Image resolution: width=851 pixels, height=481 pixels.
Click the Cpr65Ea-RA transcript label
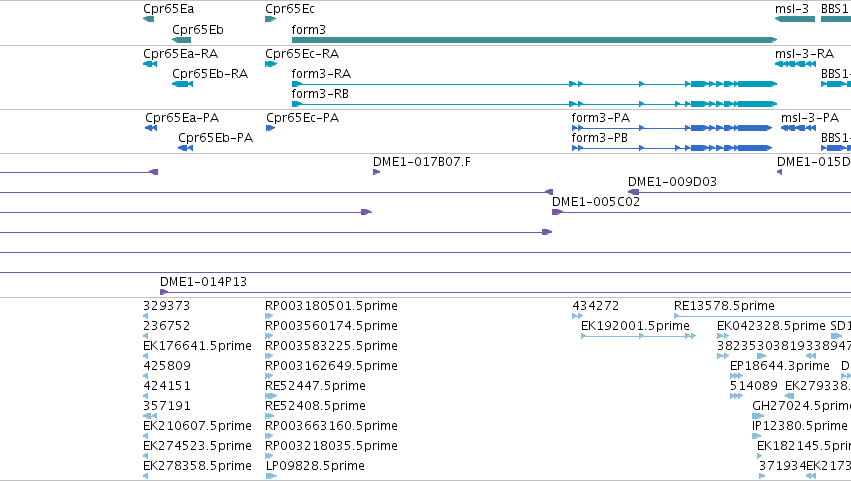[x=181, y=54]
